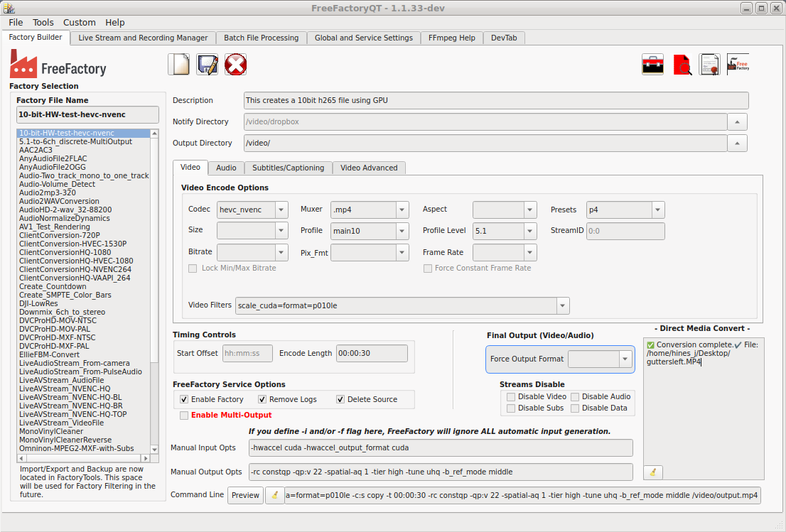Open the Custom menu

click(79, 23)
